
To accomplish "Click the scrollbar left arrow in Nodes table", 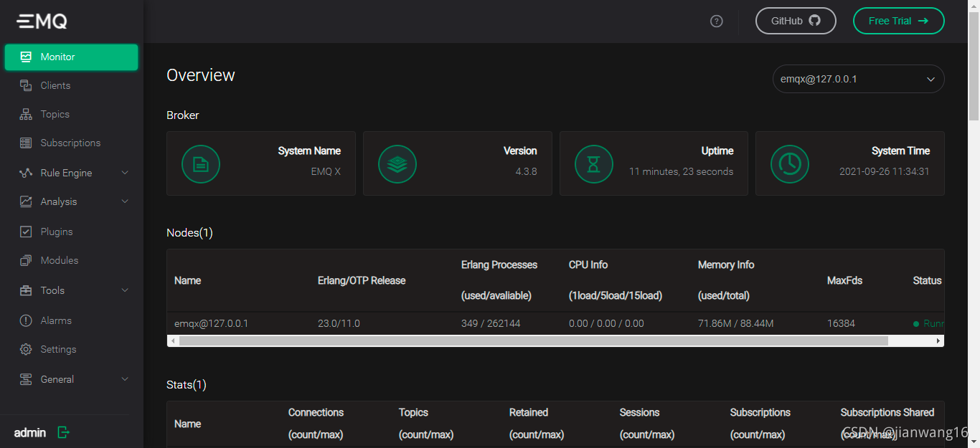I will pos(172,341).
